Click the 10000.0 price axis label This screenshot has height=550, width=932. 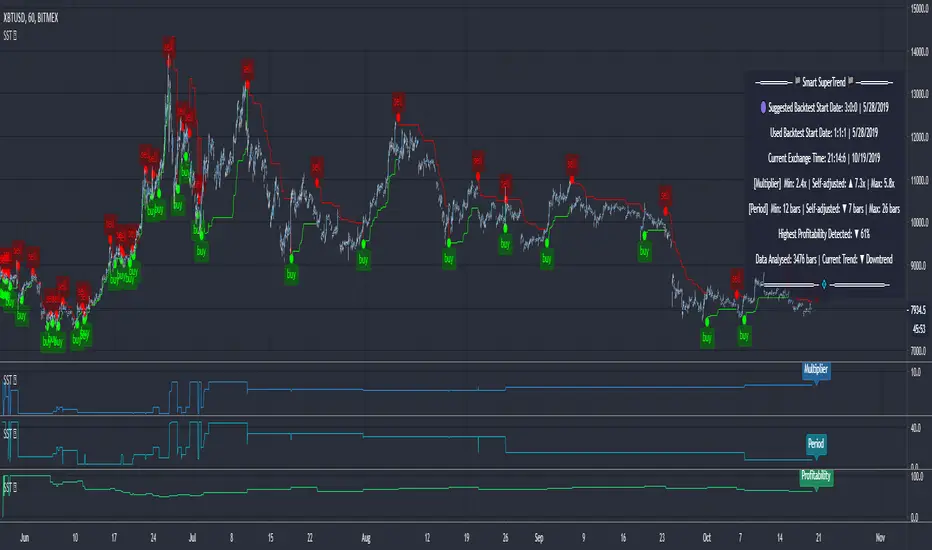(x=919, y=223)
